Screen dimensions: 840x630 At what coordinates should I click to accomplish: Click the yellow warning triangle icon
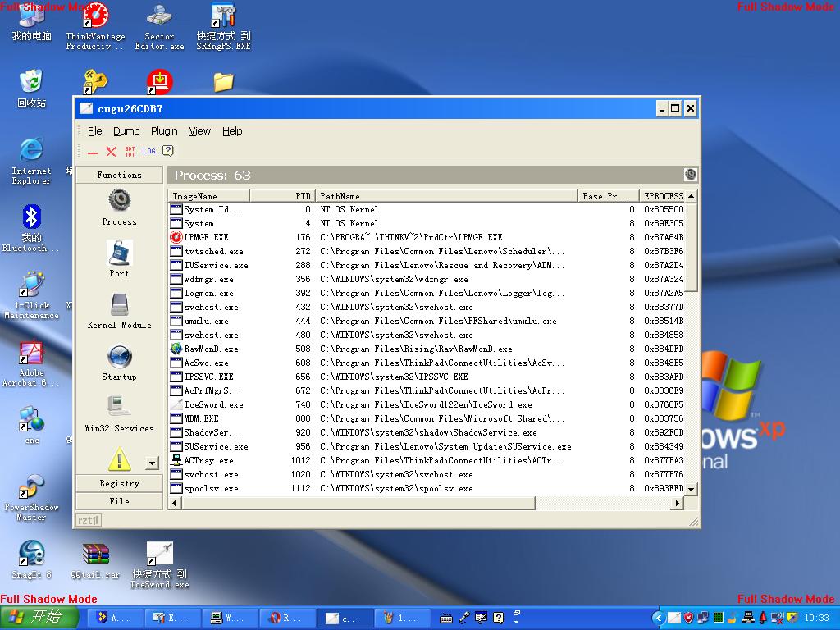pyautogui.click(x=119, y=459)
